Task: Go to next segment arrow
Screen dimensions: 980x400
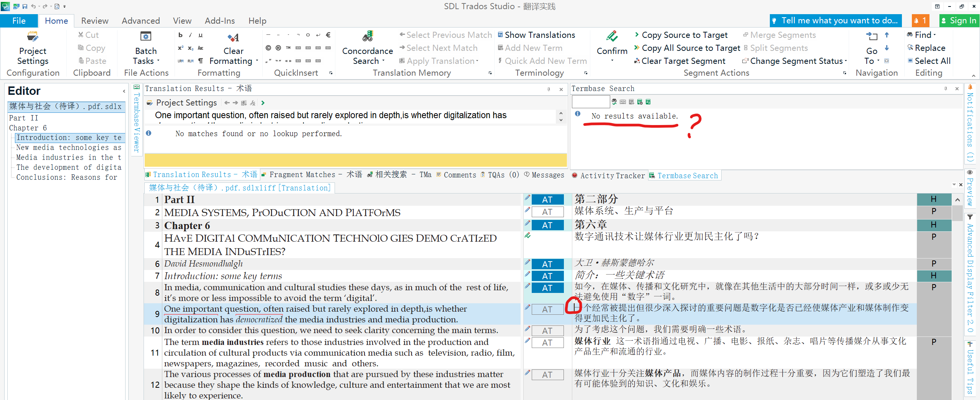Action: (x=887, y=48)
